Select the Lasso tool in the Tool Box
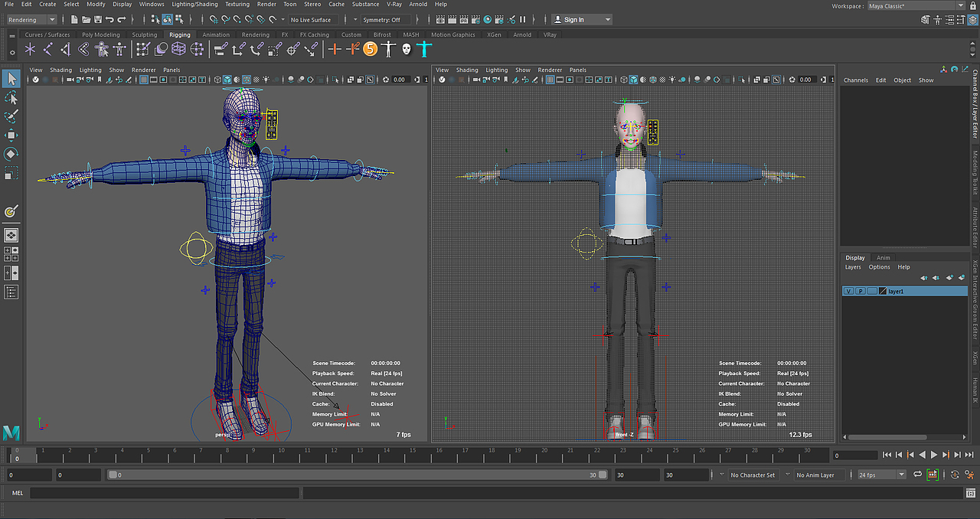 tap(11, 98)
